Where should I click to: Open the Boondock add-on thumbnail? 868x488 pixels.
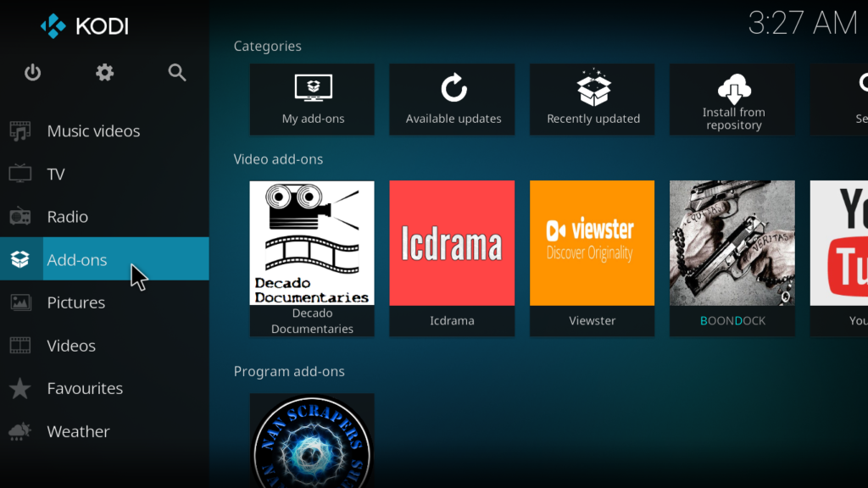732,243
